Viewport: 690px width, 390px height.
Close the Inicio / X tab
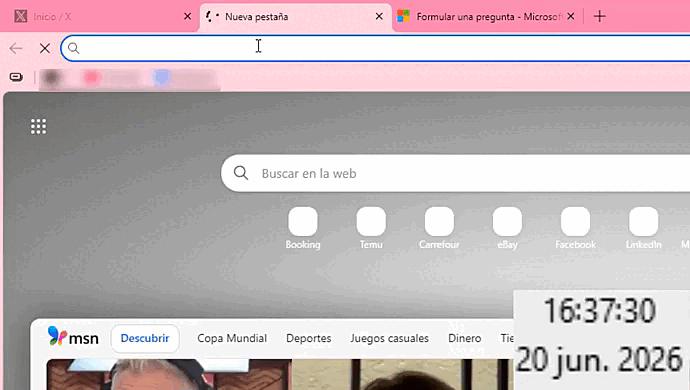(187, 16)
